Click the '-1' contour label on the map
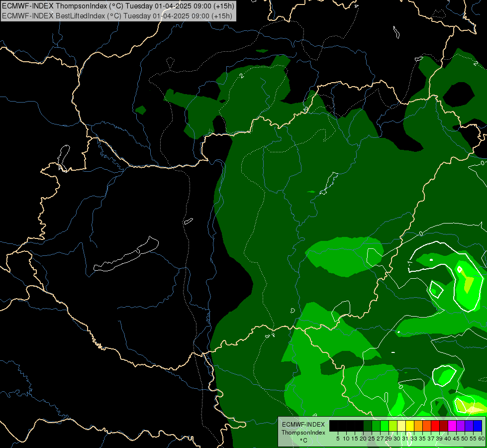 (x=410, y=263)
